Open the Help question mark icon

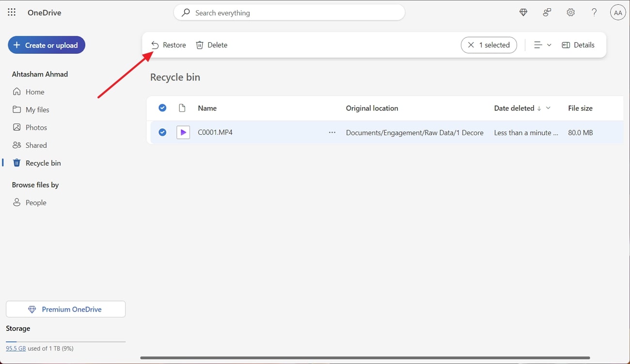(594, 12)
